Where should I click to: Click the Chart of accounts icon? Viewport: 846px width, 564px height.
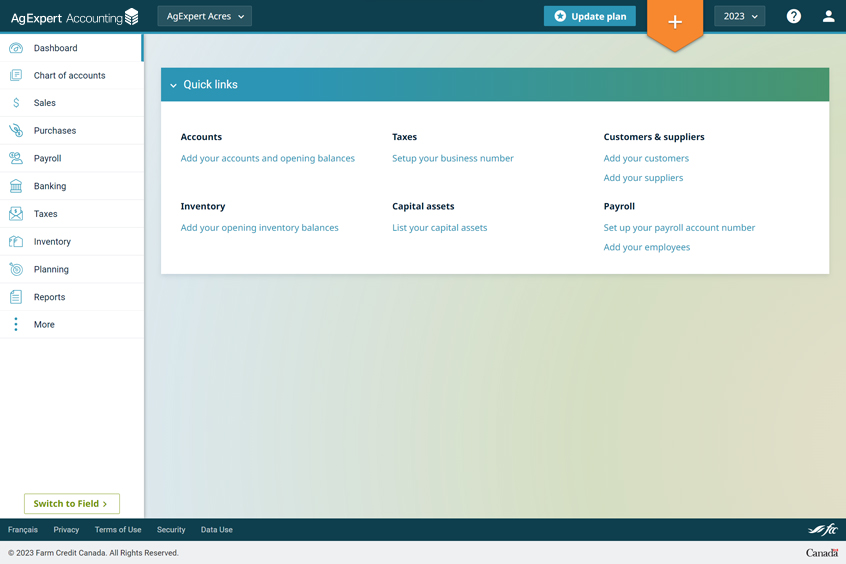point(16,76)
